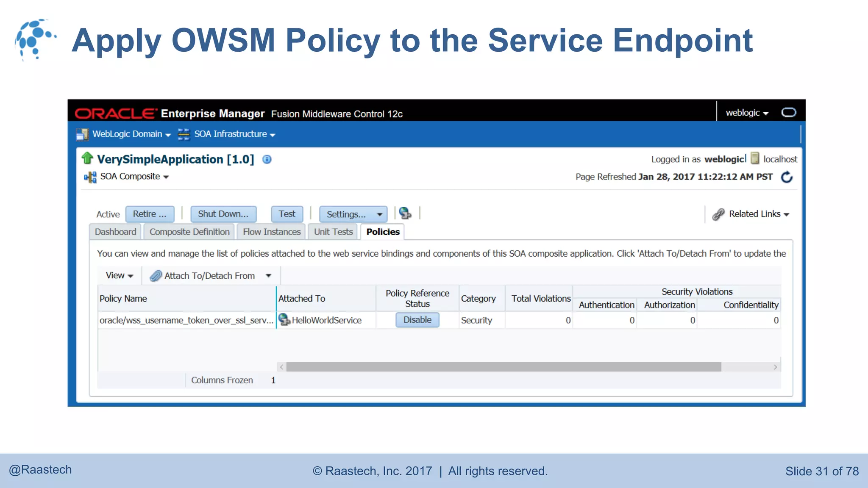Open the SOA Composite dropdown
Viewport: 868px width, 488px height.
134,177
